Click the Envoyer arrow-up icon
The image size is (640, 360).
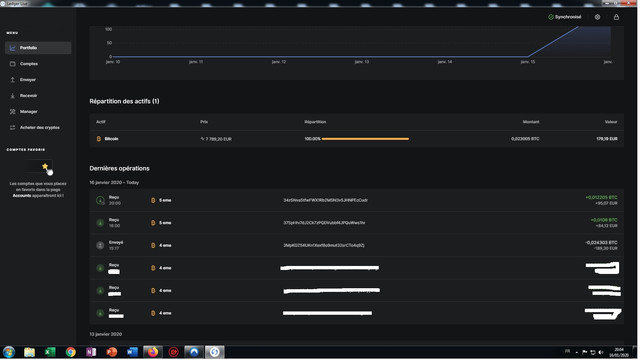point(13,80)
